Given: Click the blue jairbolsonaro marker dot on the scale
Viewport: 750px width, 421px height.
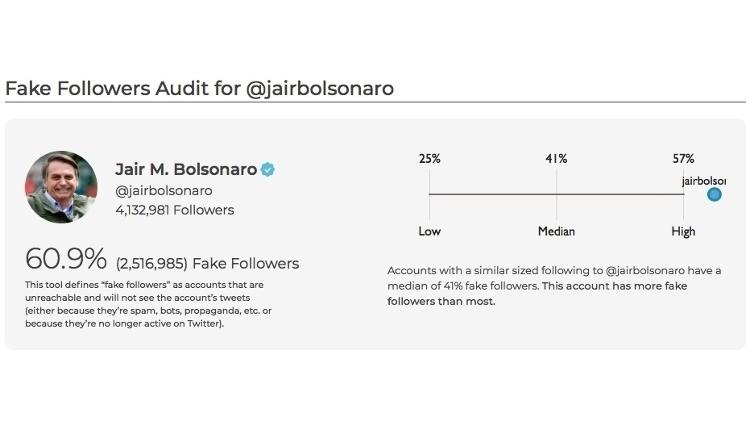Looking at the screenshot, I should click(x=714, y=195).
